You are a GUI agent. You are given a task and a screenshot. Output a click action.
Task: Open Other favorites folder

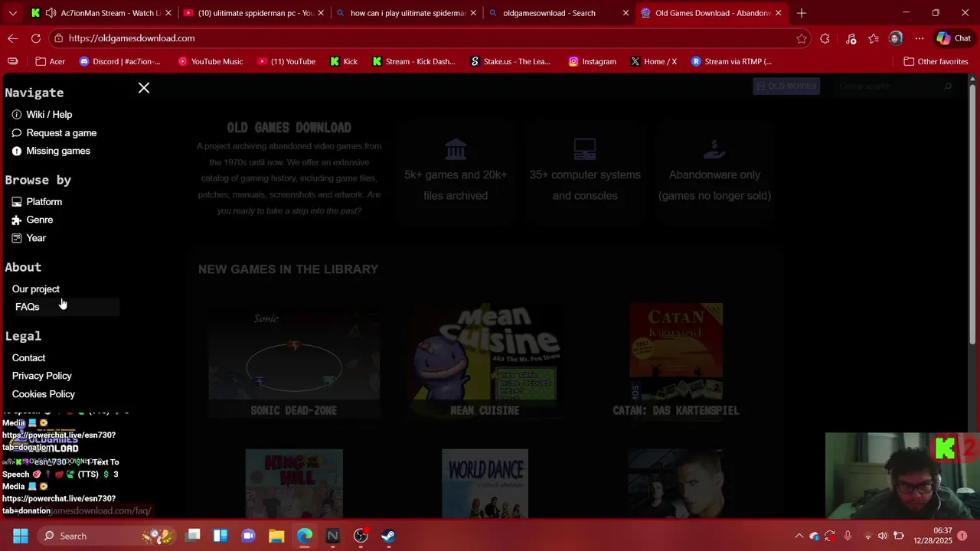(x=936, y=61)
